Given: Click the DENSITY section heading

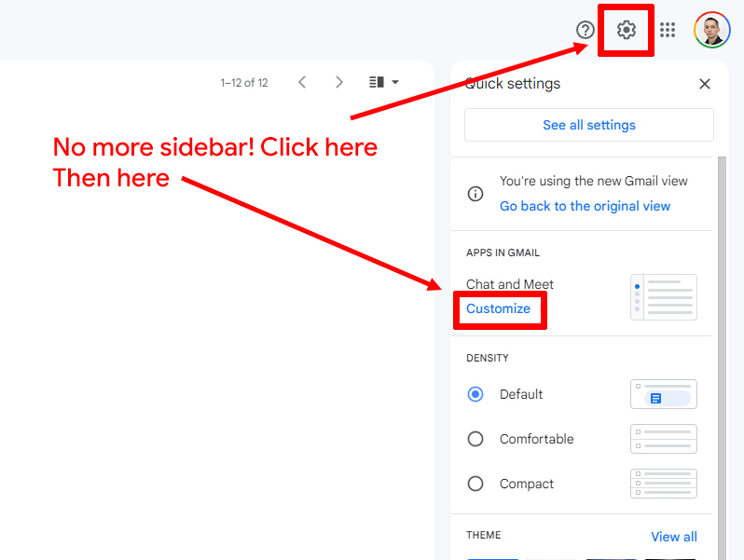Looking at the screenshot, I should (487, 358).
